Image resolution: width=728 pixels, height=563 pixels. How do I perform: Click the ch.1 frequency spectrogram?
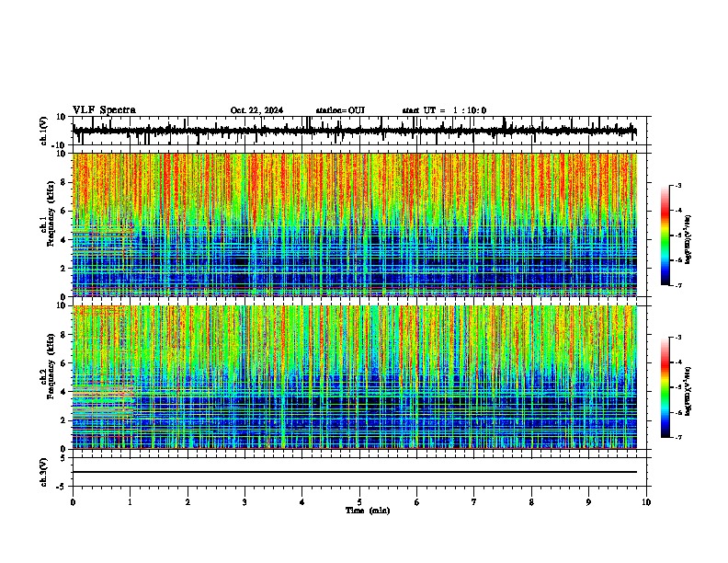355,224
